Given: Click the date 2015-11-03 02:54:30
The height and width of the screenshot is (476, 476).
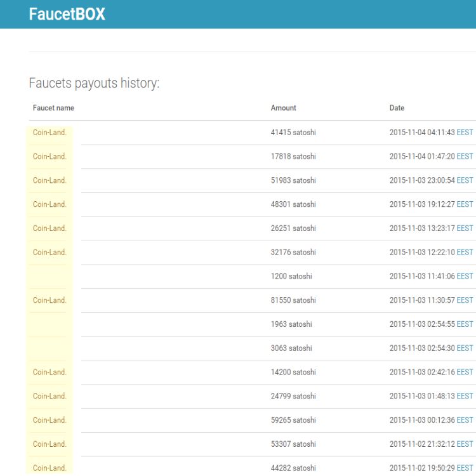Looking at the screenshot, I should pyautogui.click(x=422, y=348).
